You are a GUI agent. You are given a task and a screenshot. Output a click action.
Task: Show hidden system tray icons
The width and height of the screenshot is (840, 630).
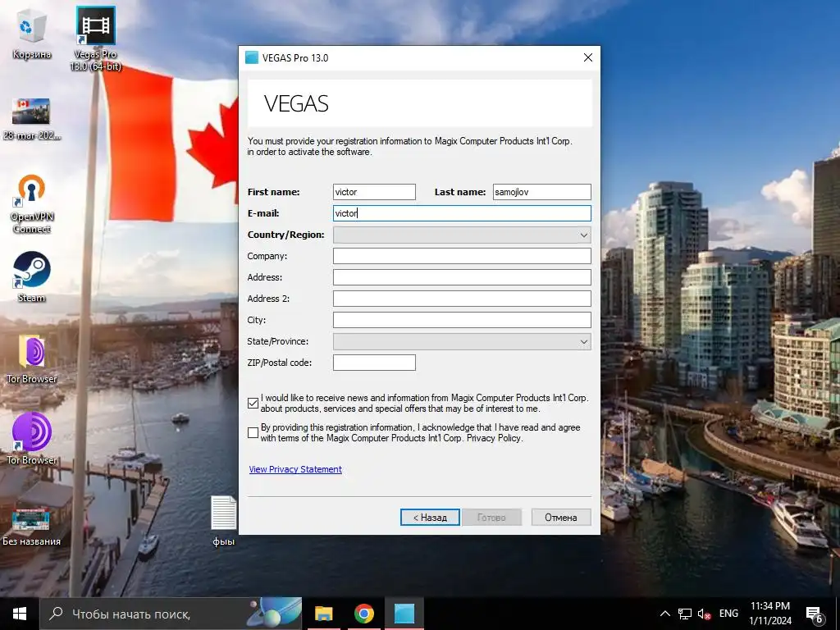coord(664,614)
